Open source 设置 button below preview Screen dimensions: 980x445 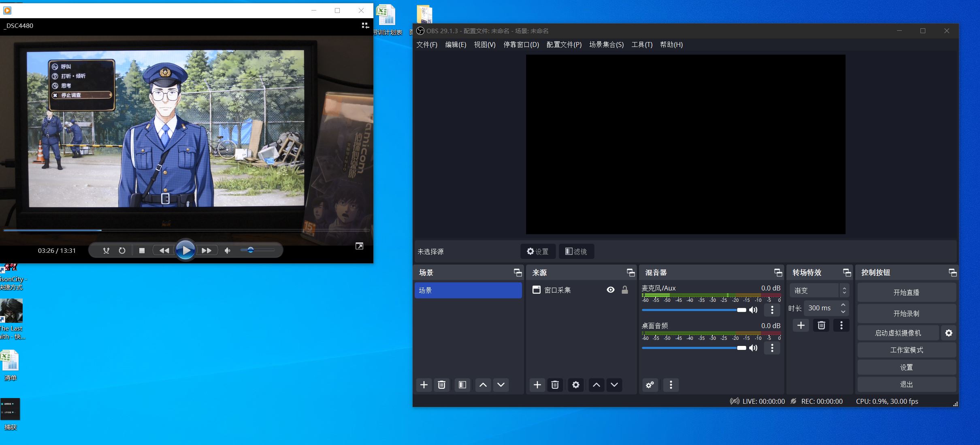pyautogui.click(x=538, y=251)
